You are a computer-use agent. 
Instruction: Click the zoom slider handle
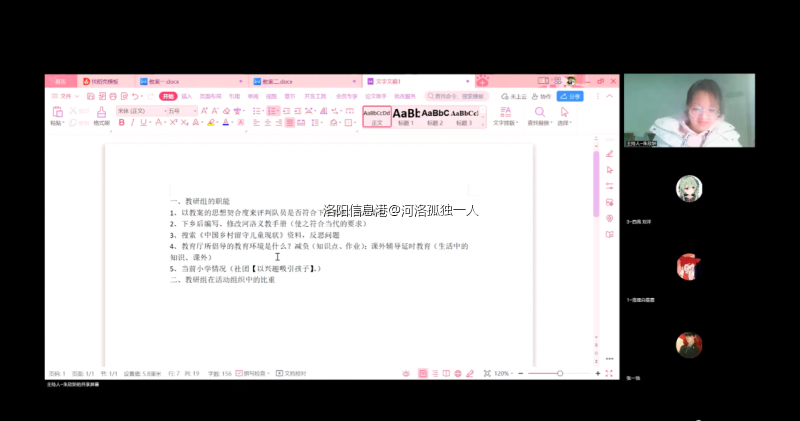pyautogui.click(x=560, y=374)
